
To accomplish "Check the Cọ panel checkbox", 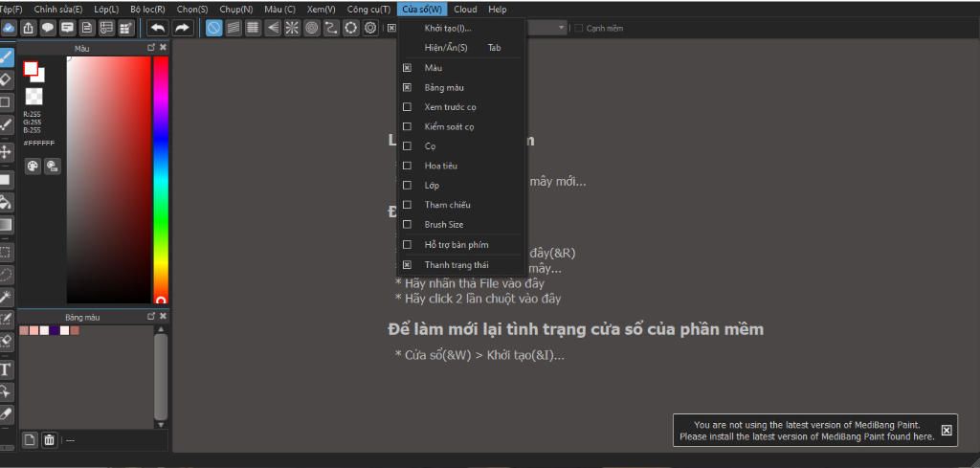I will click(407, 145).
